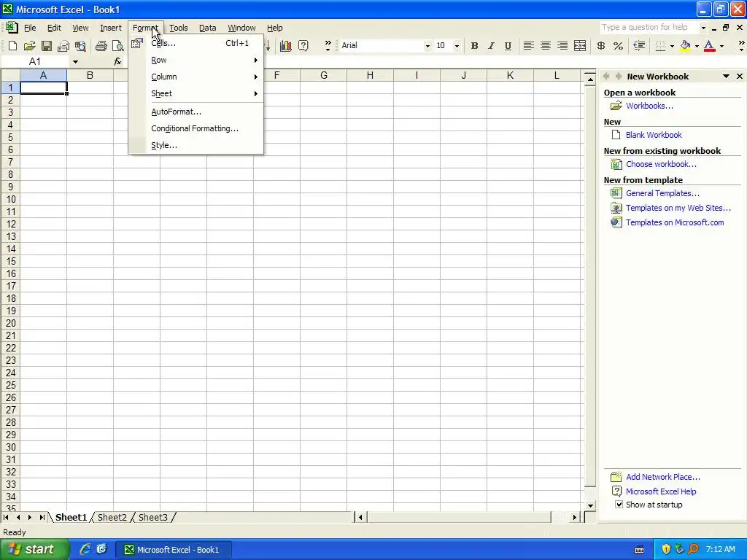Open Print Preview from toolbar
The height and width of the screenshot is (560, 747).
coord(117,46)
